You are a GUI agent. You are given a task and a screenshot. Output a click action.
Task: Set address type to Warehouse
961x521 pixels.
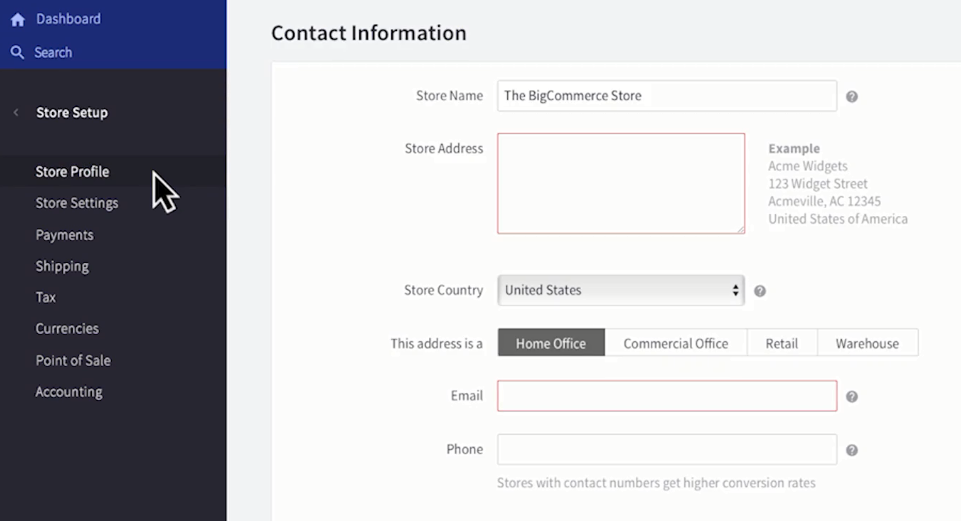pos(867,343)
